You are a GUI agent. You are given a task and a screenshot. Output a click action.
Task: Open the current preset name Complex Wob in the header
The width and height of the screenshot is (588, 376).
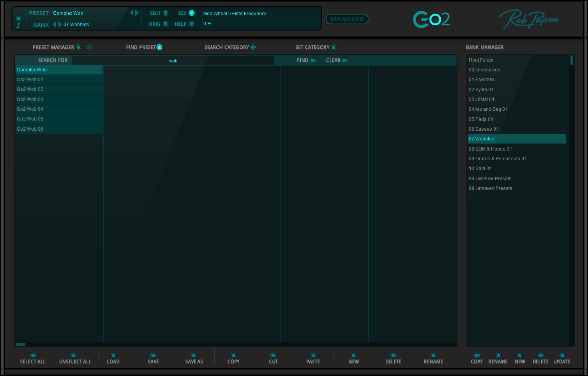pos(68,13)
